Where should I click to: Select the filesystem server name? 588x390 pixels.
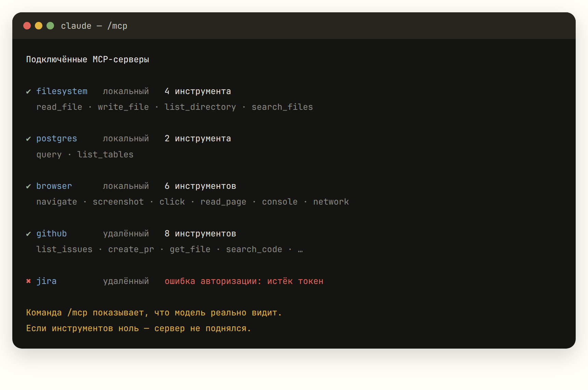tap(62, 91)
